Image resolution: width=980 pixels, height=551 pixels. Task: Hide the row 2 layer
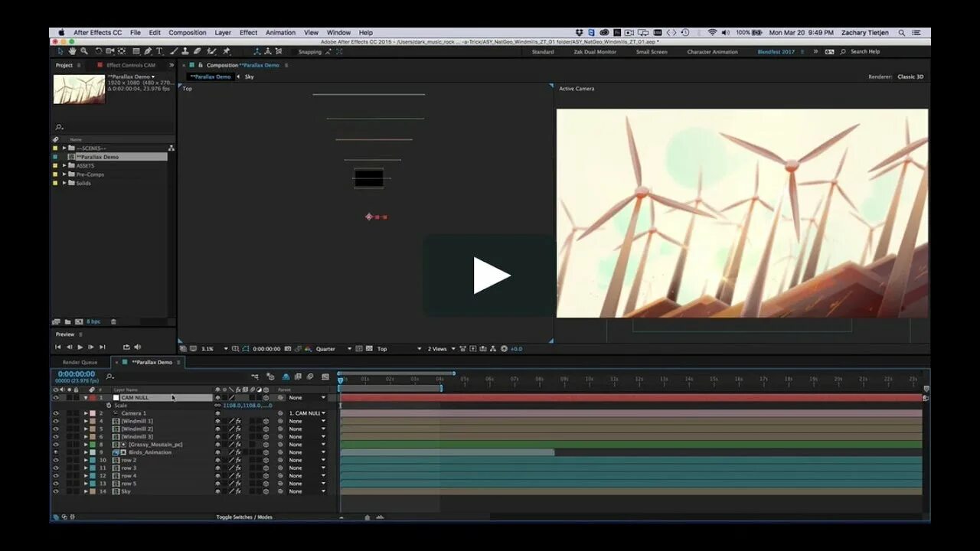point(55,460)
